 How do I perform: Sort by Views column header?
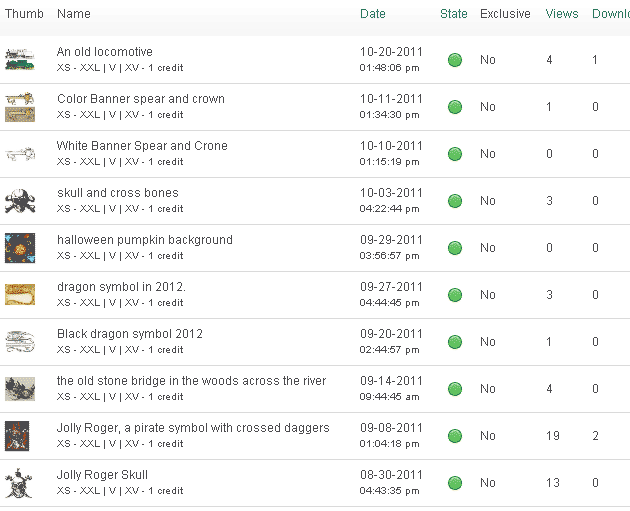pos(562,14)
